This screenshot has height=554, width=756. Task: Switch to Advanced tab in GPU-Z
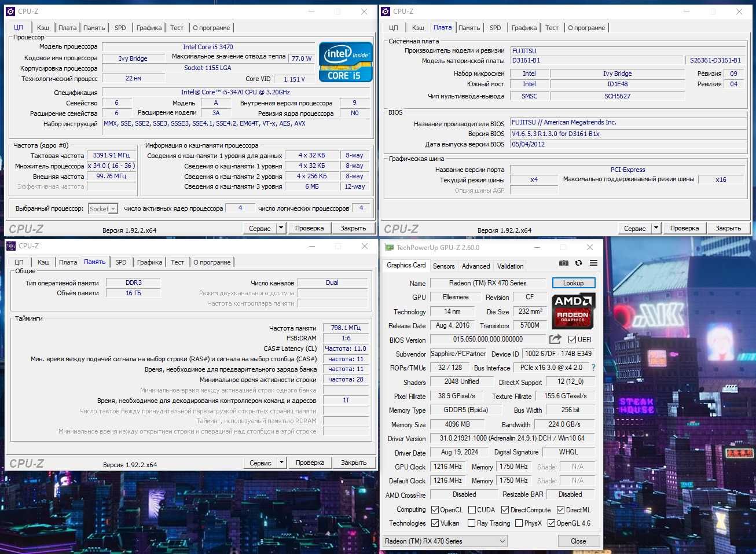pos(476,266)
